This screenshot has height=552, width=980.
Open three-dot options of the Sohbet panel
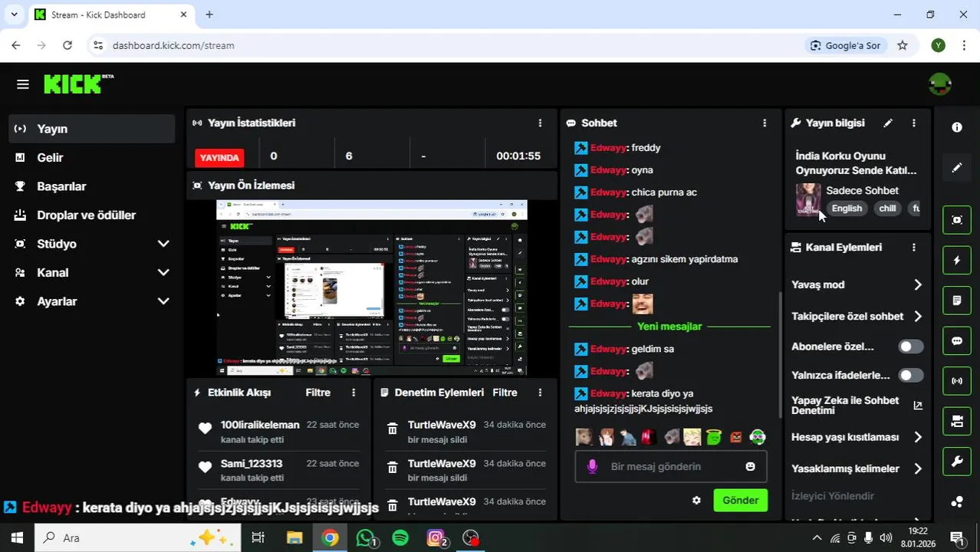[x=764, y=123]
